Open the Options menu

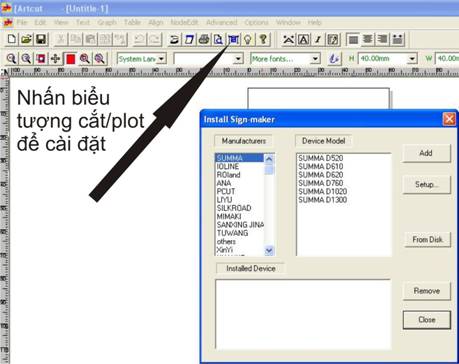click(x=257, y=23)
